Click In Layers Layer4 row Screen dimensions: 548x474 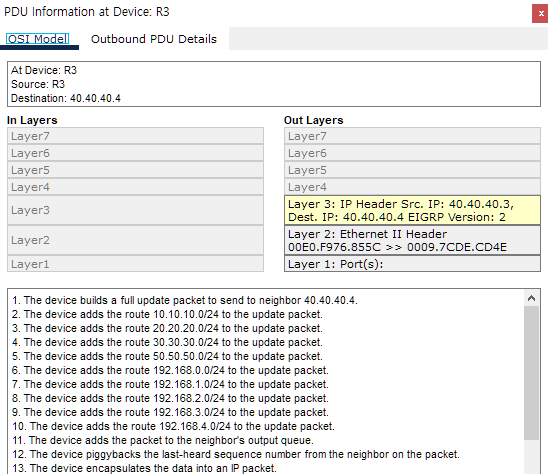click(135, 187)
